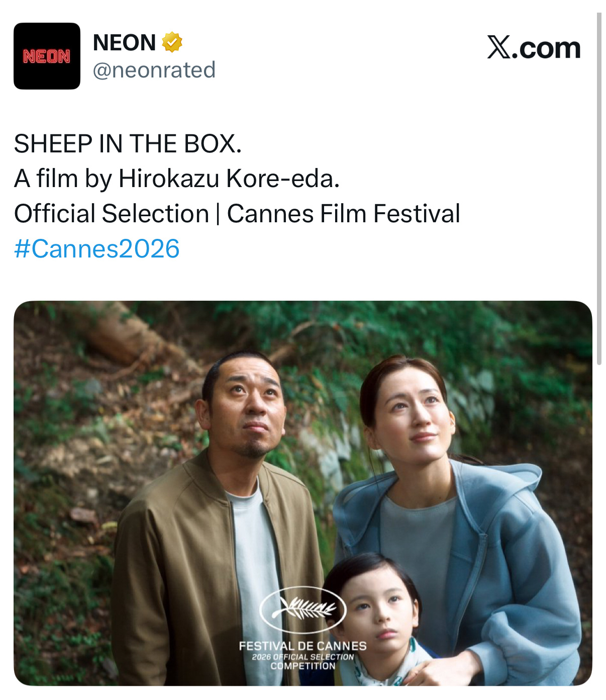This screenshot has height=700, width=606.
Task: Open the #Cannes2026 hashtag
Action: point(97,248)
